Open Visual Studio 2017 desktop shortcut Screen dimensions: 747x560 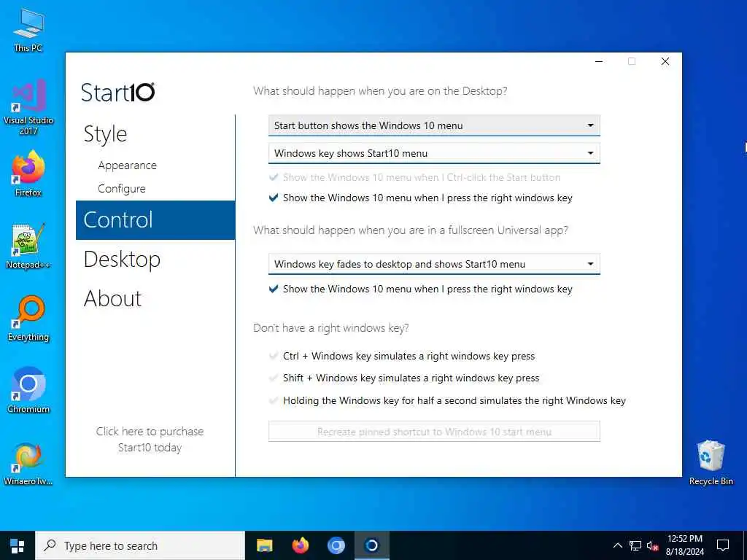coord(28,107)
